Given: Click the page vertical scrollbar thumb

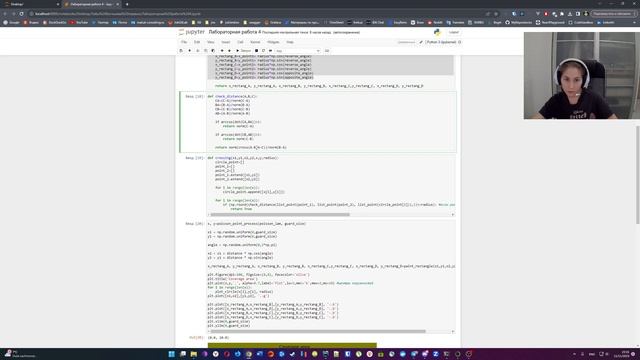Looking at the screenshot, I should (638, 174).
